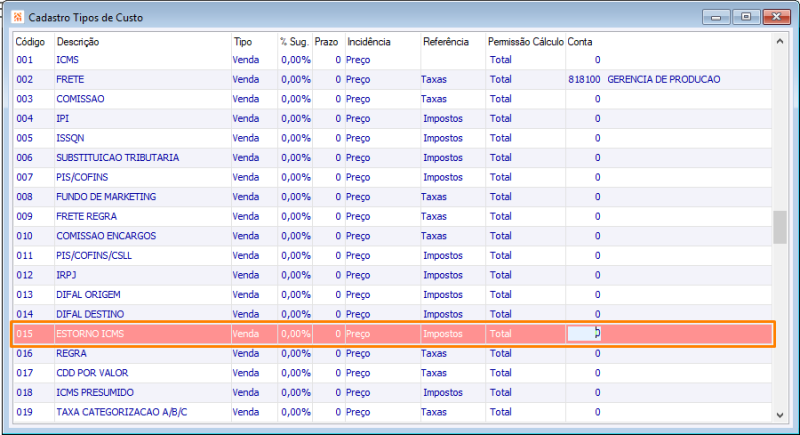Click the Taxas reference in the COMISSAO row
This screenshot has height=435, width=800.
point(434,99)
